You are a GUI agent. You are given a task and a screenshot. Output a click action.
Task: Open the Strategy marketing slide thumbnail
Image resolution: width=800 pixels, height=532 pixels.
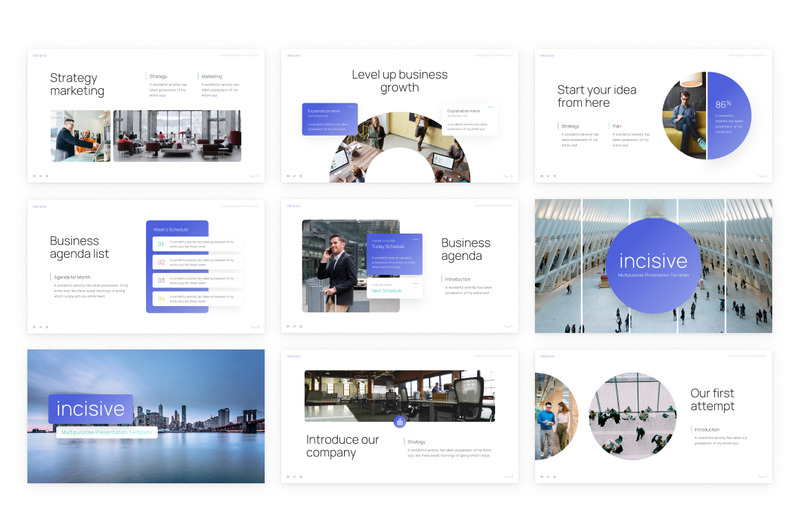(146, 116)
